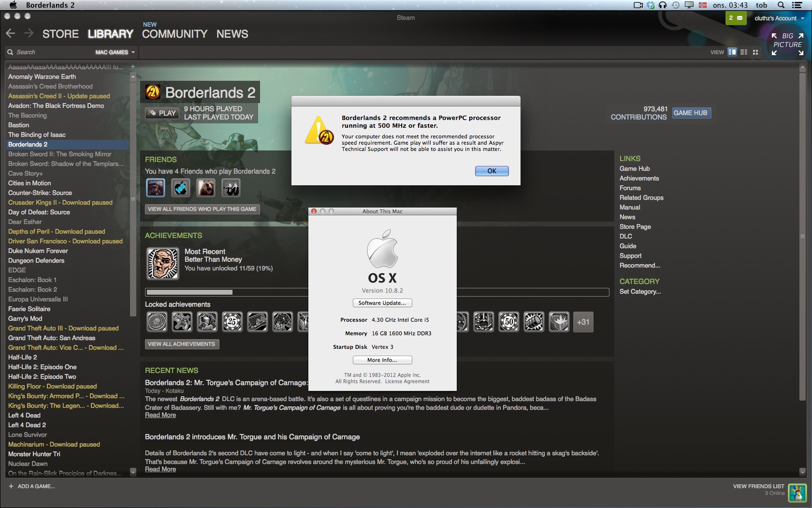
Task: Open the License Agreement link
Action: click(407, 381)
